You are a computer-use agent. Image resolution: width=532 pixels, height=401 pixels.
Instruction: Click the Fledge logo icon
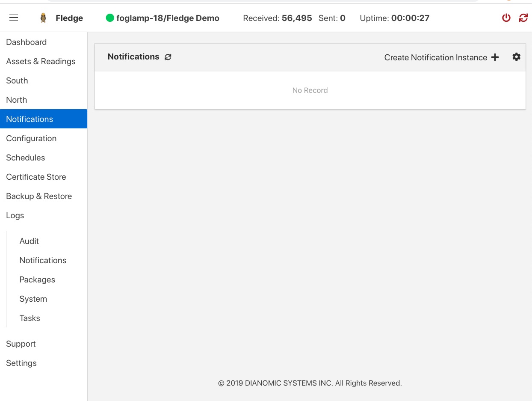click(42, 18)
